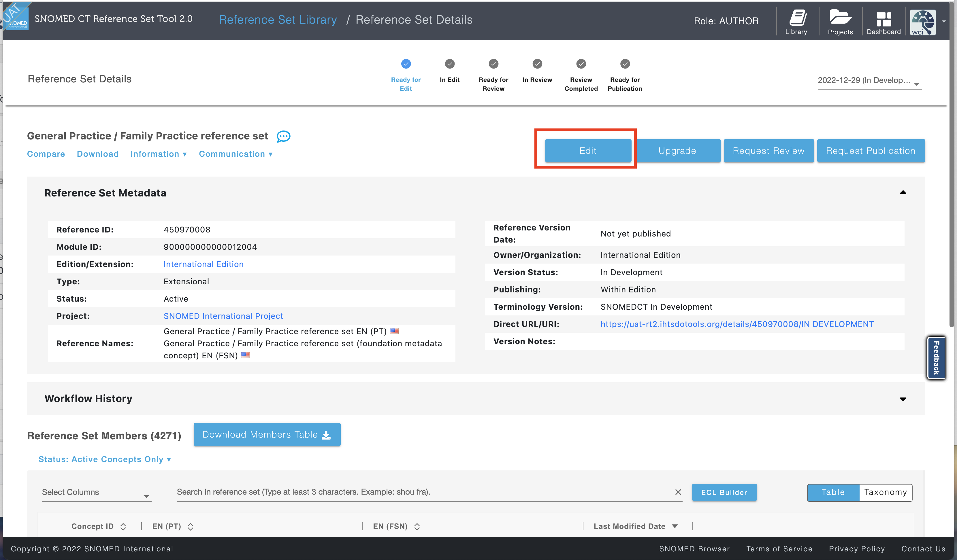Click the wci user avatar

coord(923,22)
